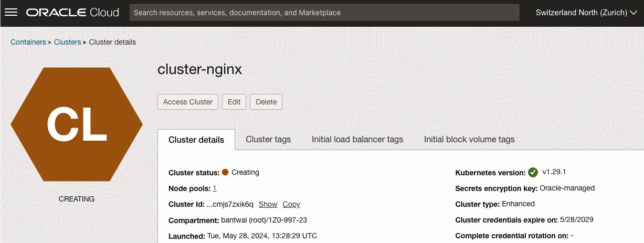Click the Delete button
Image resolution: width=644 pixels, height=243 pixels.
point(266,102)
